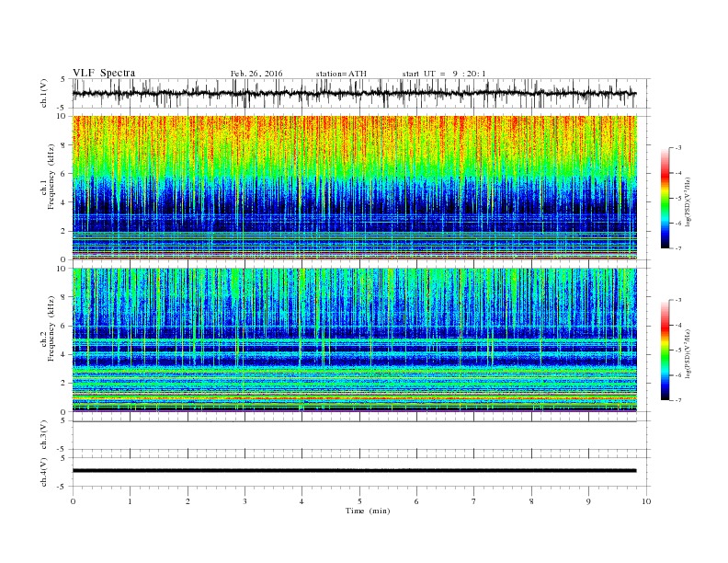The width and height of the screenshot is (728, 563).
Task: Click the "station=ATH" header text
Action: 341,74
